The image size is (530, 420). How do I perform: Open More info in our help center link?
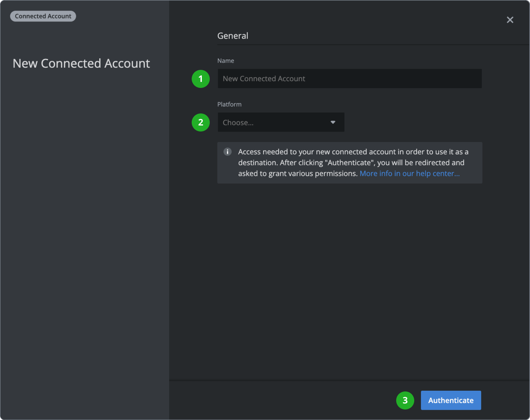(409, 173)
